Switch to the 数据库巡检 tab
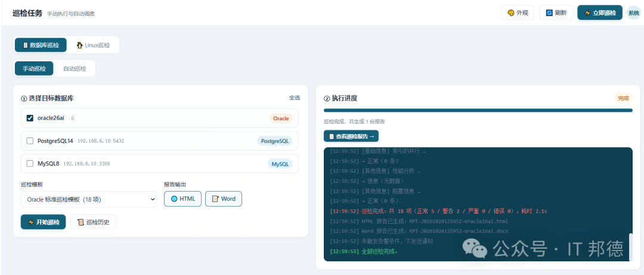The height and width of the screenshot is (275, 644). (x=41, y=45)
